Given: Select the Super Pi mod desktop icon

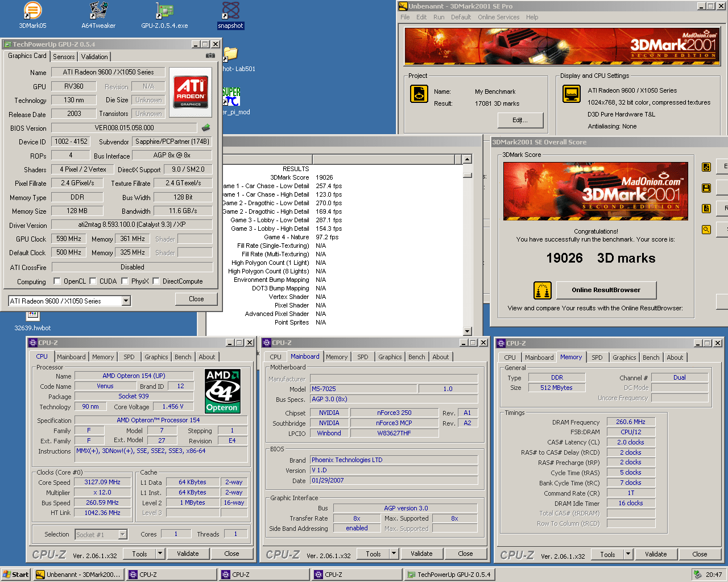Looking at the screenshot, I should (x=230, y=97).
